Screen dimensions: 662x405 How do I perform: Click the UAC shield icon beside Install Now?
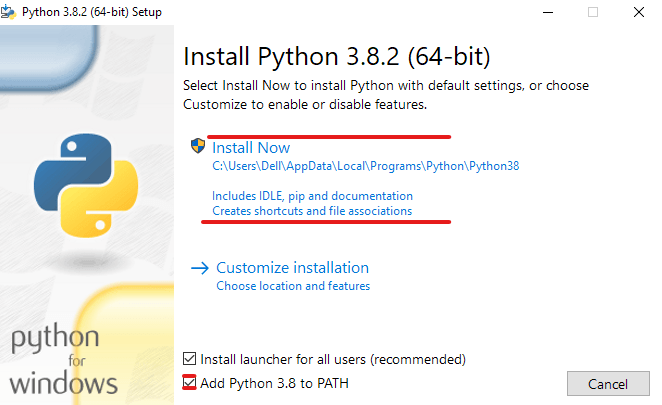[197, 147]
